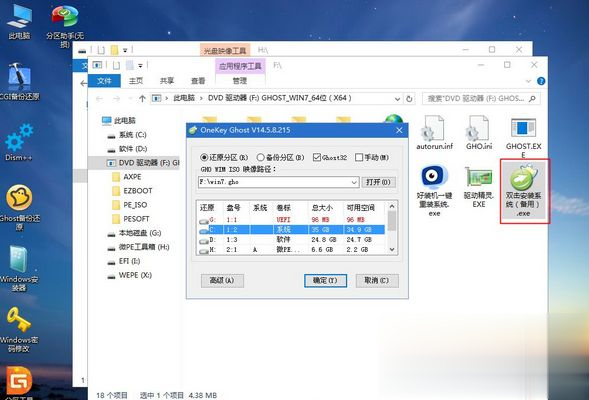Select 此电脑 in navigation tree
589x400 pixels.
(119, 121)
